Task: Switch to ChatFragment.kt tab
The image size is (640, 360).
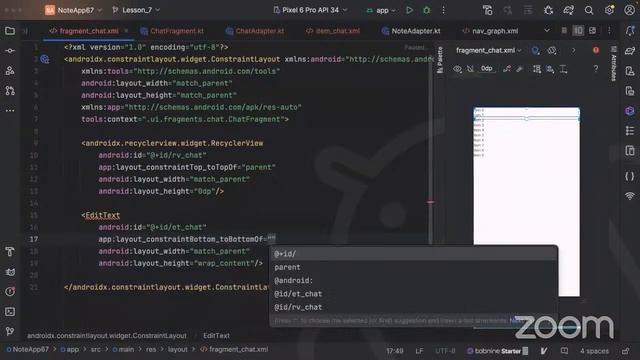Action: (x=172, y=31)
